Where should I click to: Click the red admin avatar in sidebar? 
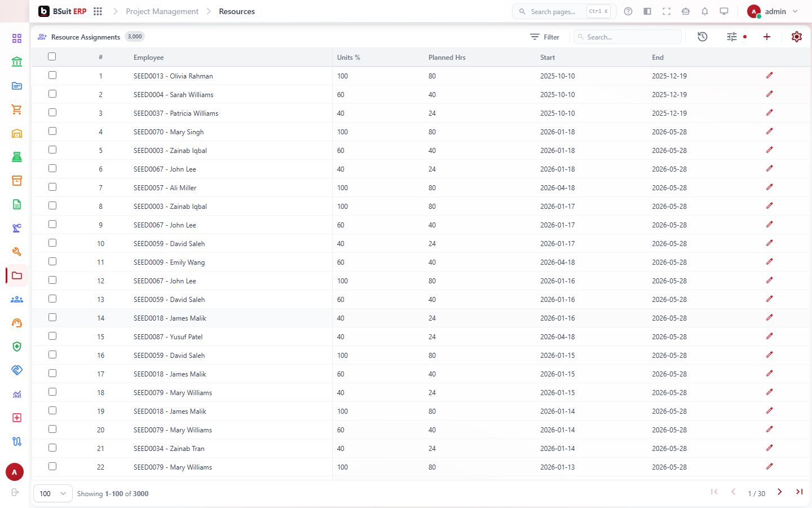point(15,472)
